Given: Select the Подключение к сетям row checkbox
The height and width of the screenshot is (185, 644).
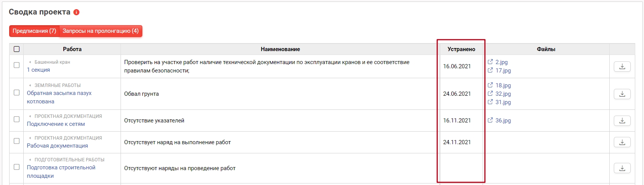Looking at the screenshot, I should pos(16,119).
